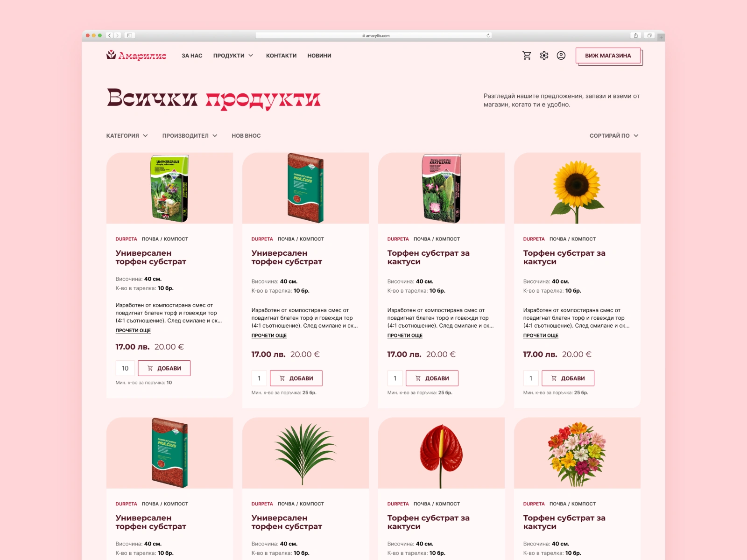This screenshot has width=747, height=560.
Task: Click ПРОЧЕТИ ОЩЕ under the sunflower product
Action: (x=541, y=336)
